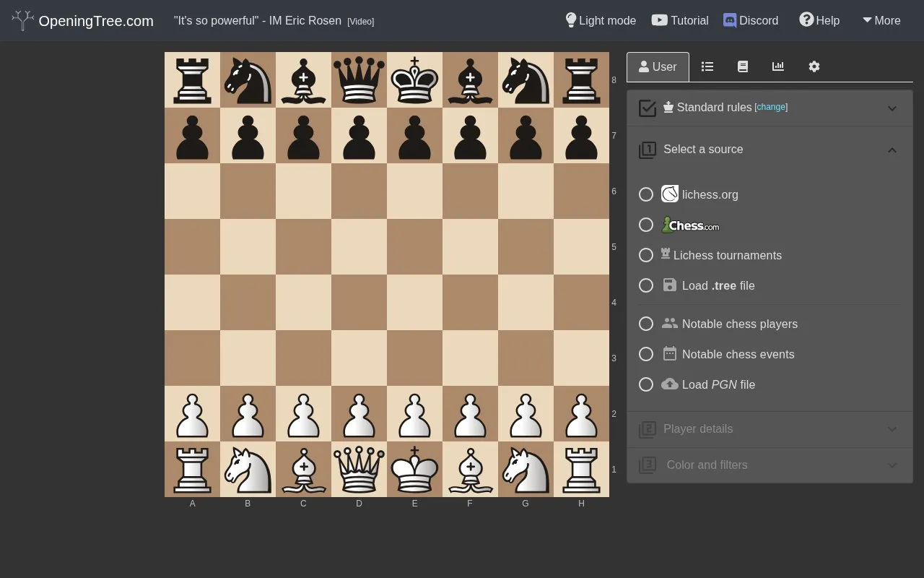Click the Load .tree floppy disk icon
Screen dimensions: 924x578
670,285
